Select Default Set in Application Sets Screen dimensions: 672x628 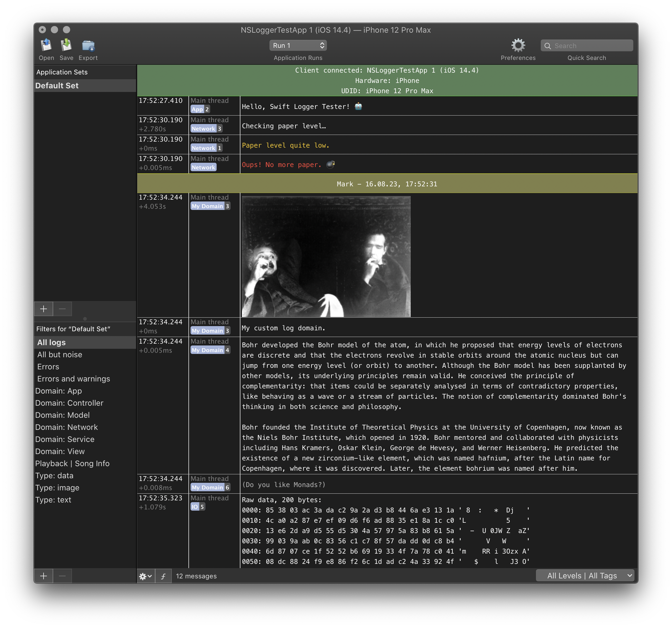(x=57, y=86)
